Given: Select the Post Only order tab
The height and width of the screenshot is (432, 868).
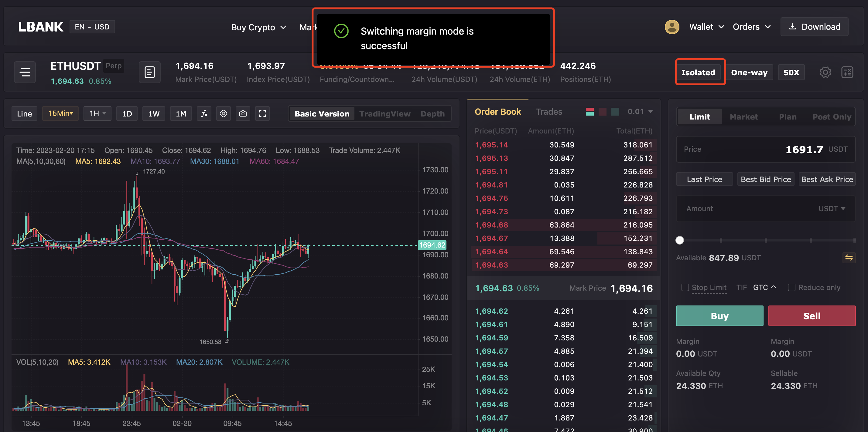Looking at the screenshot, I should tap(832, 116).
